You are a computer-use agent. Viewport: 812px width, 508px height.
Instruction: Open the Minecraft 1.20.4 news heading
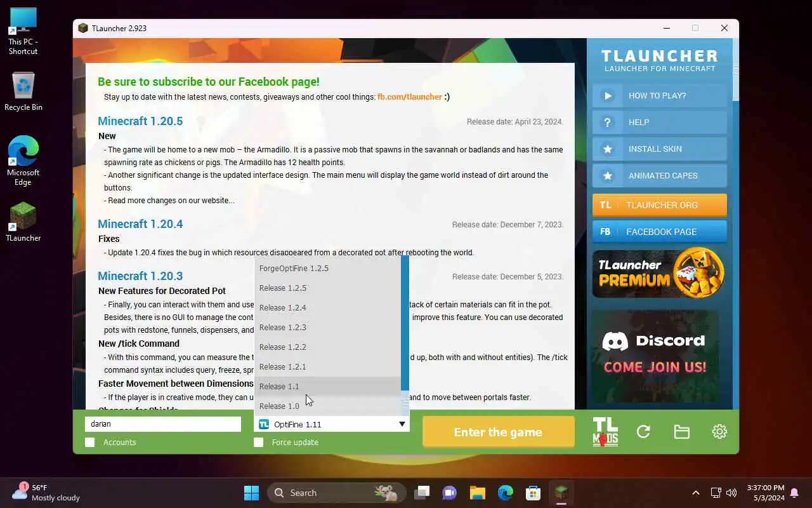pos(140,224)
